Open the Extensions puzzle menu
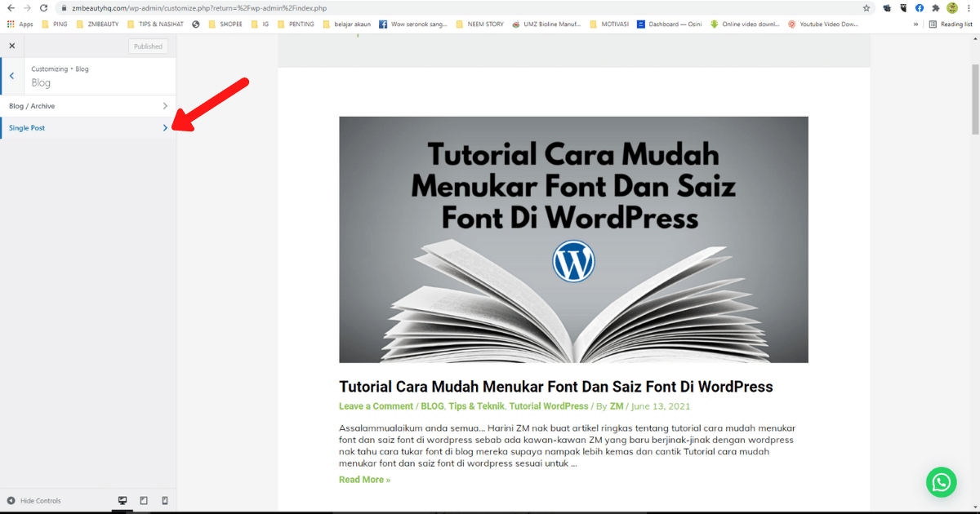 [x=935, y=7]
